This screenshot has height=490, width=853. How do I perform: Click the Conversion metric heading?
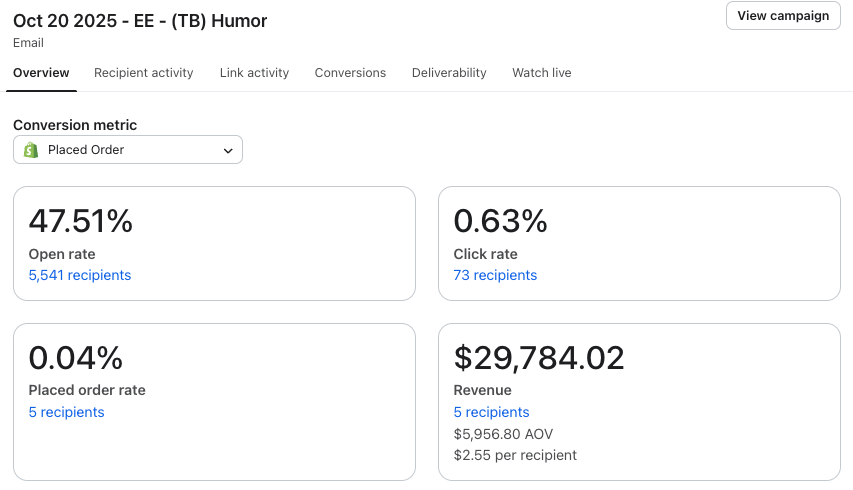75,125
